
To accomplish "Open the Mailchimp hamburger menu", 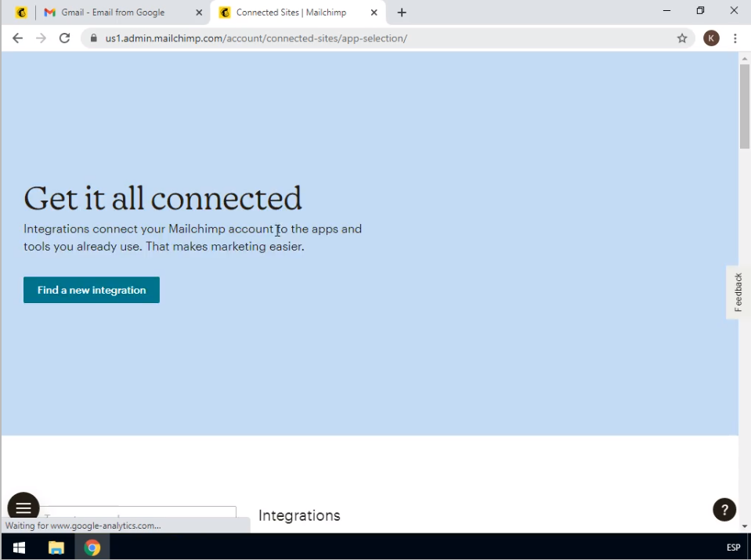I will tap(23, 507).
